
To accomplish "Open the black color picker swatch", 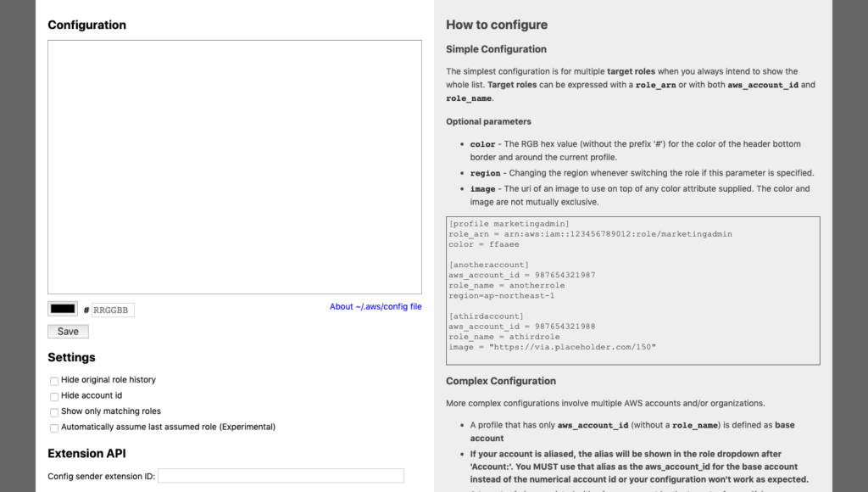I will tap(63, 310).
